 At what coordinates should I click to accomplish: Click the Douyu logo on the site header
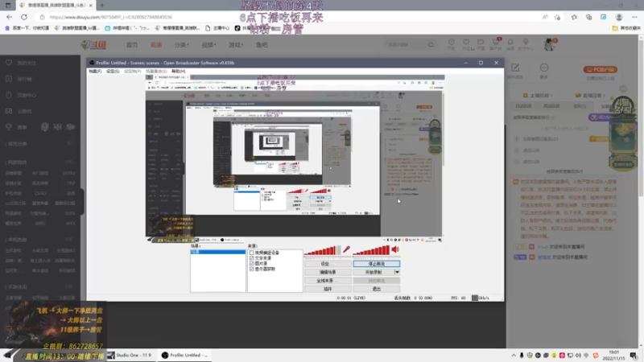coord(93,45)
